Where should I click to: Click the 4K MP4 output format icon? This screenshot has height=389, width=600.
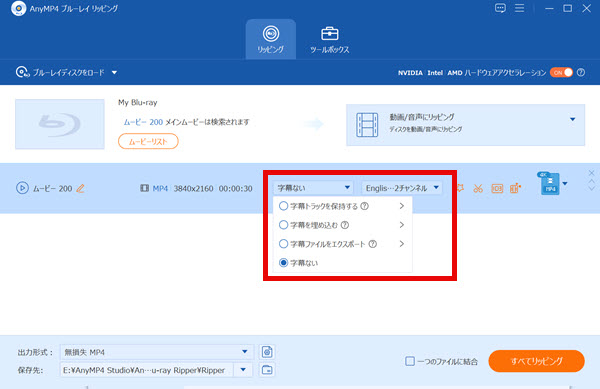pos(549,183)
